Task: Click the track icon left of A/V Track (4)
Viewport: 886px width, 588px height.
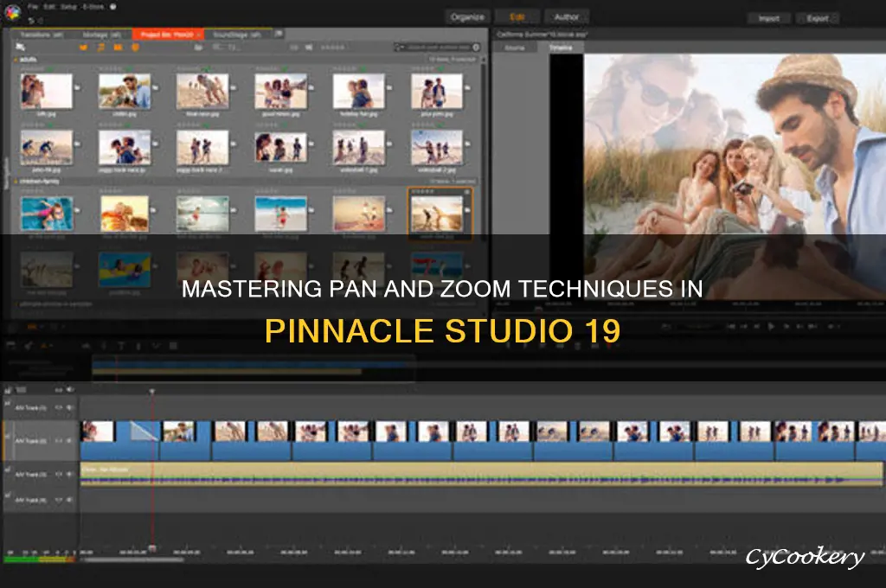Action: (8, 495)
